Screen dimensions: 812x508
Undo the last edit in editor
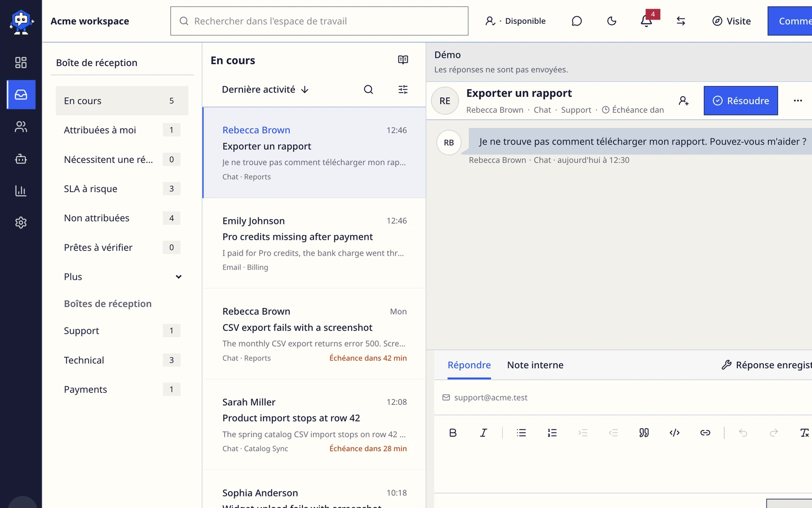click(x=743, y=433)
